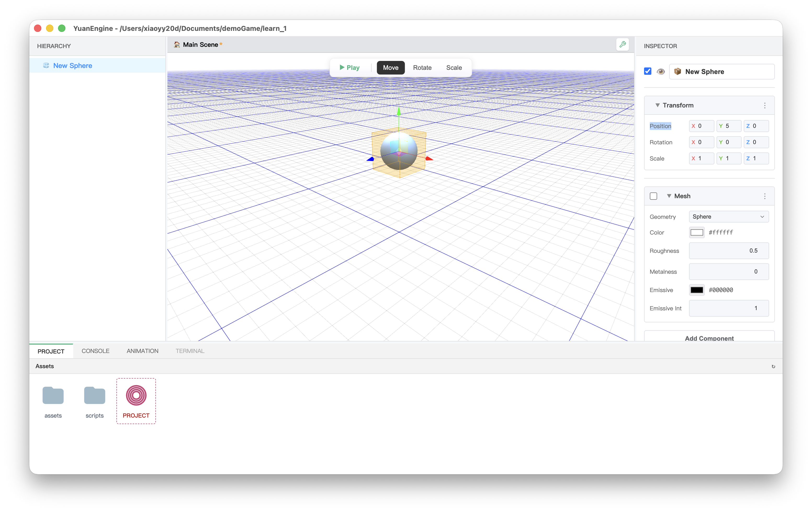The width and height of the screenshot is (812, 513).
Task: Collapse the Mesh section triangle
Action: point(669,196)
